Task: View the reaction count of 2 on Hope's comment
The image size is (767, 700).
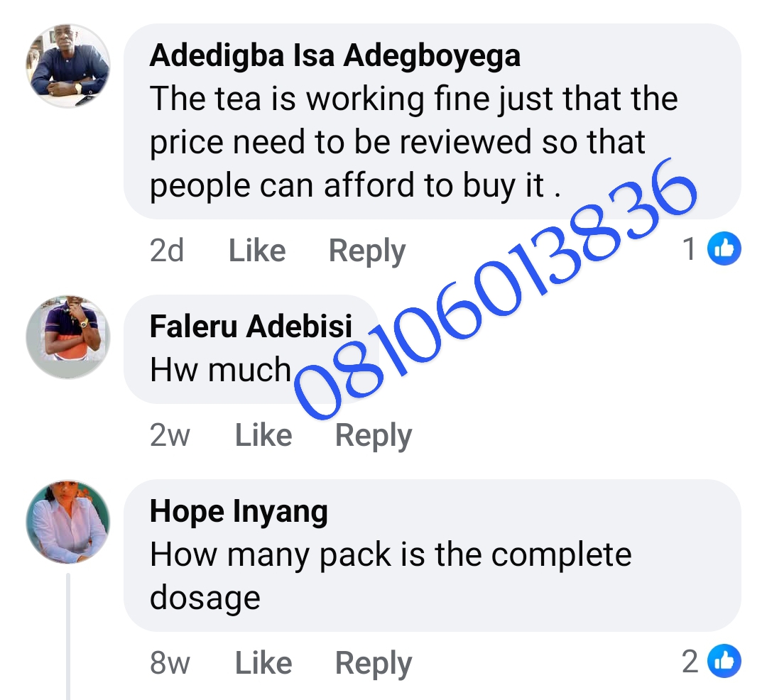Action: pos(690,661)
